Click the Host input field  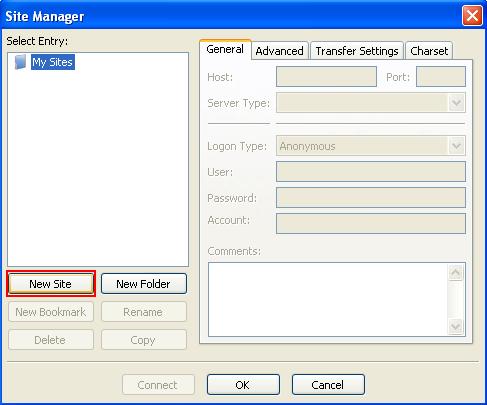(x=326, y=77)
